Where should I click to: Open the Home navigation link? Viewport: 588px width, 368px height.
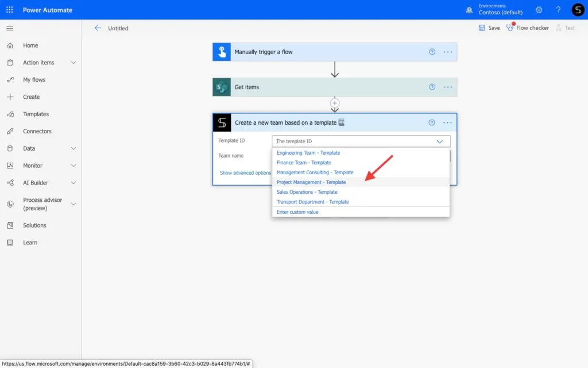coord(30,45)
